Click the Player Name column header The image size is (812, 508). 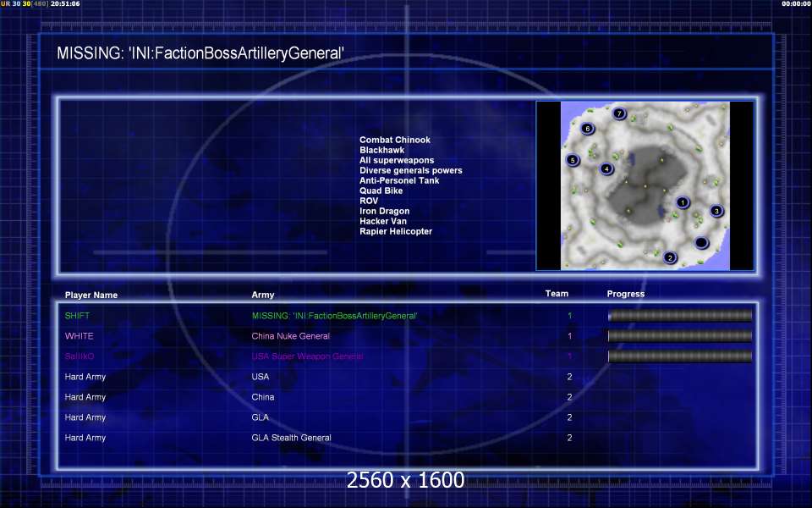click(x=91, y=295)
